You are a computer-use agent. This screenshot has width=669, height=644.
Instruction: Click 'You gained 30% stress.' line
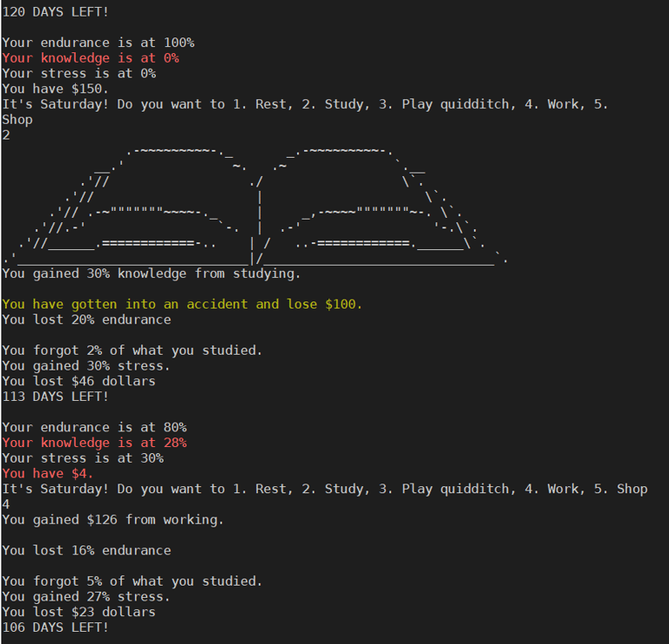[86, 366]
